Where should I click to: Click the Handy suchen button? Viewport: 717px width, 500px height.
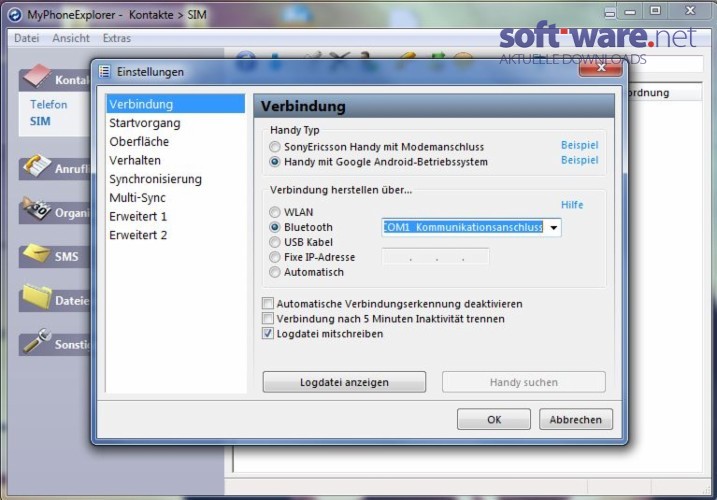coord(524,382)
